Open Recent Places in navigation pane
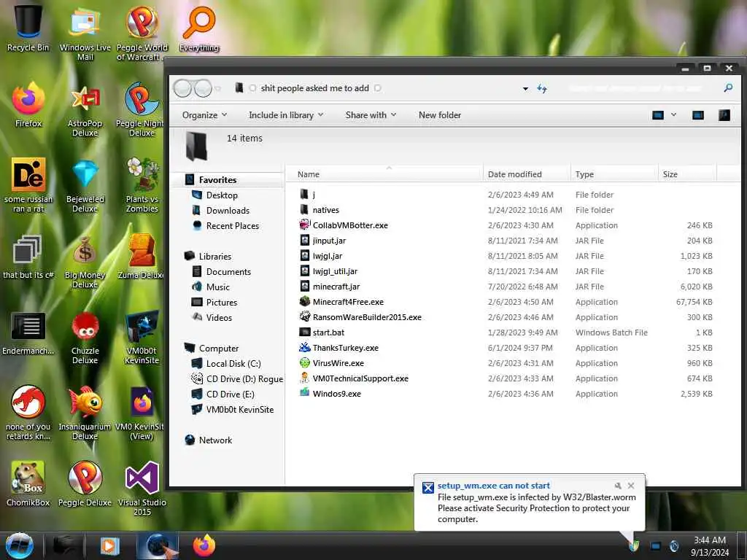Viewport: 747px width, 560px height. point(233,226)
